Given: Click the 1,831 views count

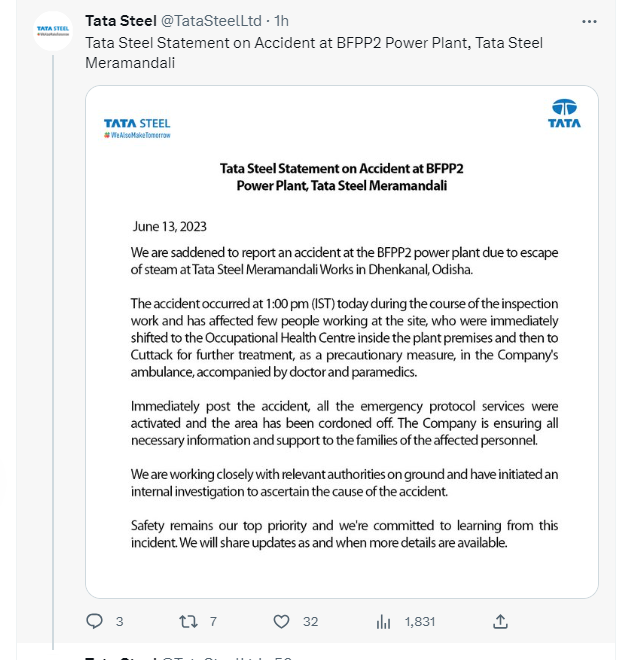Looking at the screenshot, I should pos(420,621).
